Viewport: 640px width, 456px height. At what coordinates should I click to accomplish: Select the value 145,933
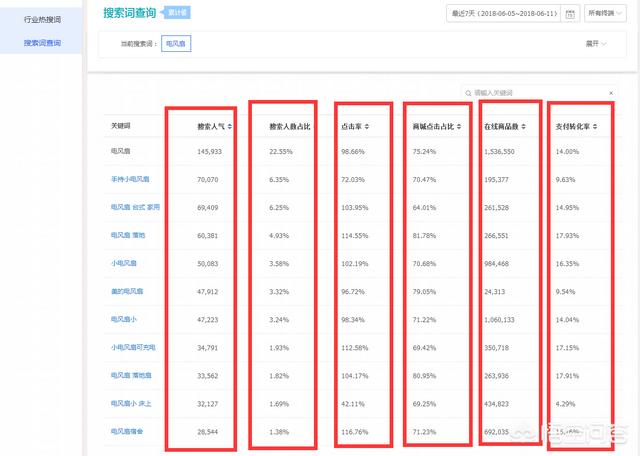(x=209, y=151)
